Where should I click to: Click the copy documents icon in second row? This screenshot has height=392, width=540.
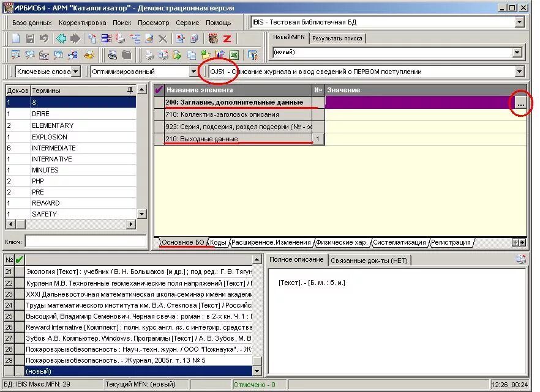pyautogui.click(x=192, y=54)
